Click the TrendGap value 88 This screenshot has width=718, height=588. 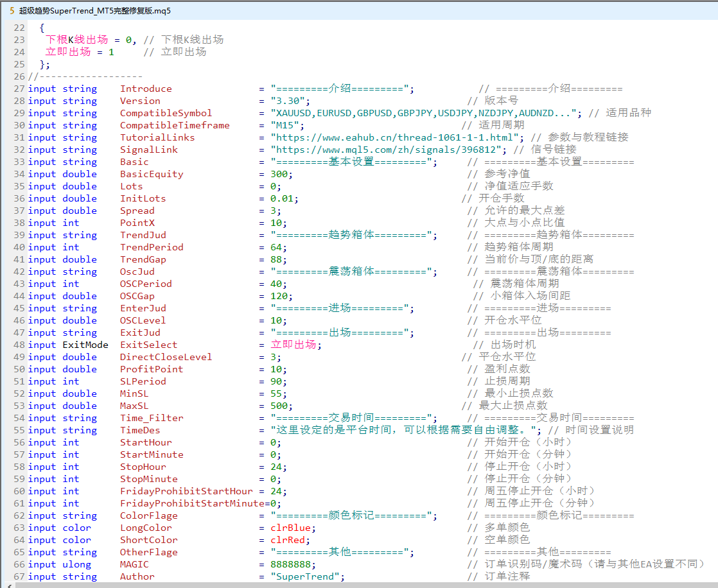(276, 259)
